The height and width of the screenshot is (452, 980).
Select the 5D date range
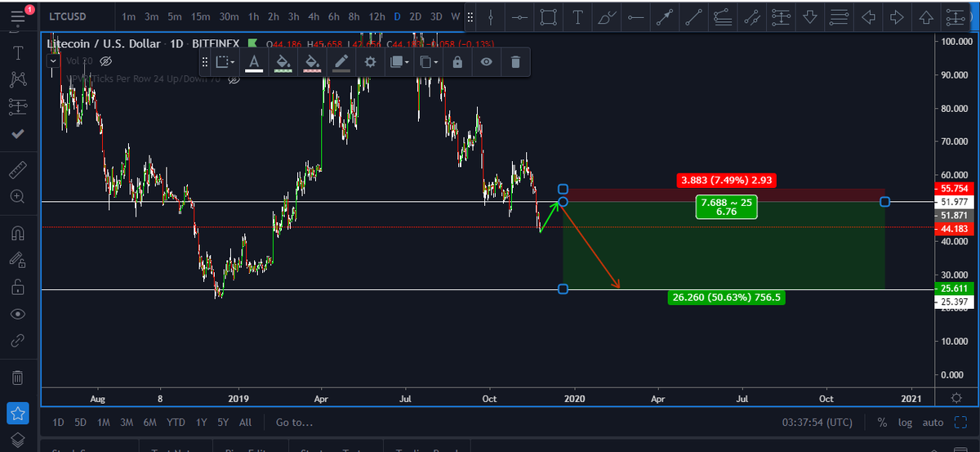[x=81, y=423]
